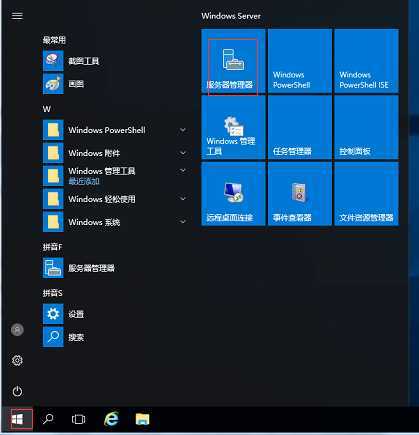Open the Windows 附件 folder icon
Image resolution: width=419 pixels, height=435 pixels.
[53, 153]
